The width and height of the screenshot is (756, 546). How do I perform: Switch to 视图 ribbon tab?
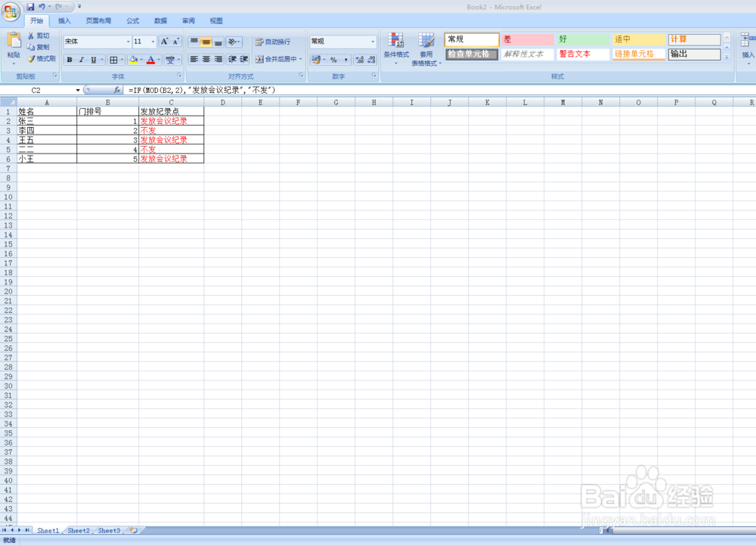pos(216,20)
